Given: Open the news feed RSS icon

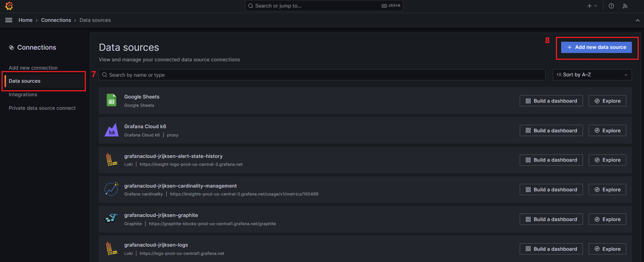Looking at the screenshot, I should point(625,6).
